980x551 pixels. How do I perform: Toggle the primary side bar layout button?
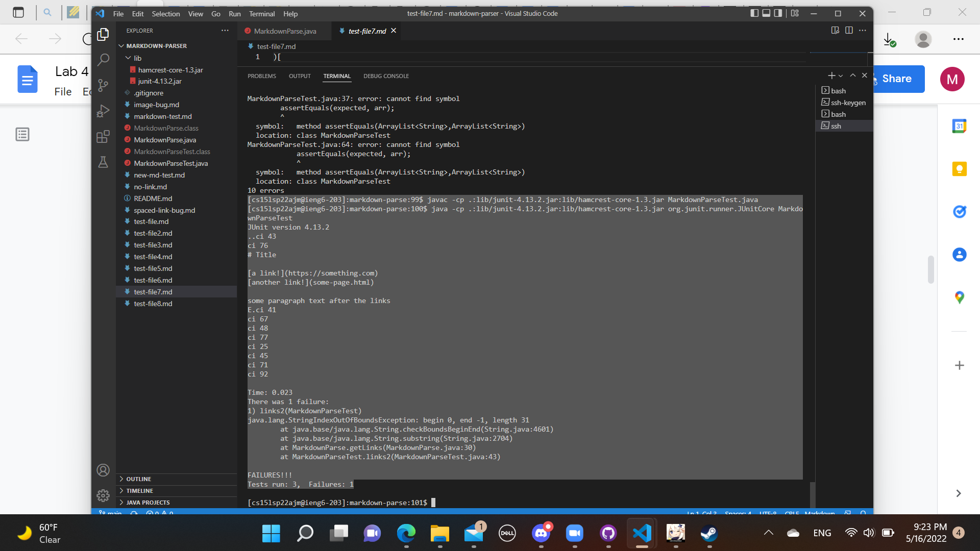754,13
